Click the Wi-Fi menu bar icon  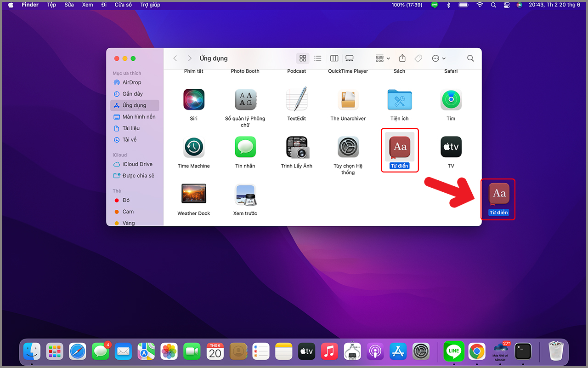coord(480,5)
